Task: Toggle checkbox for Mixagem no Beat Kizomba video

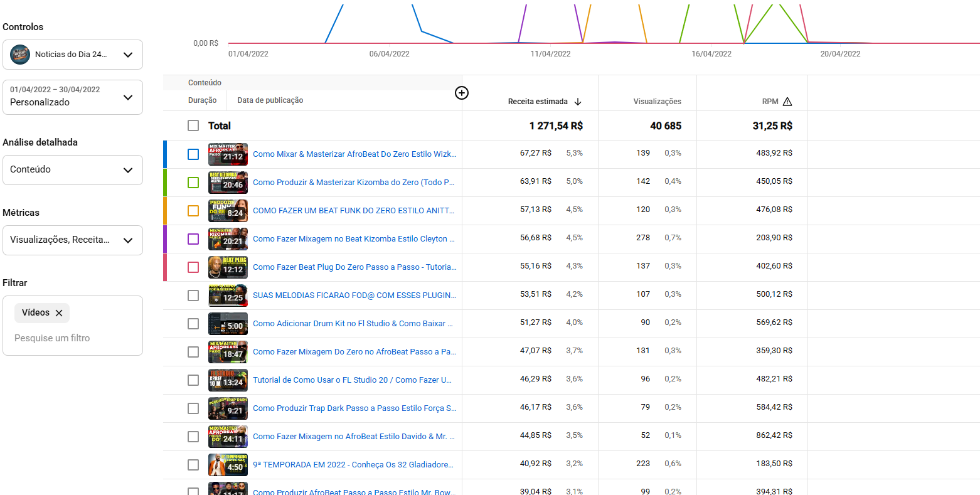Action: pos(193,239)
